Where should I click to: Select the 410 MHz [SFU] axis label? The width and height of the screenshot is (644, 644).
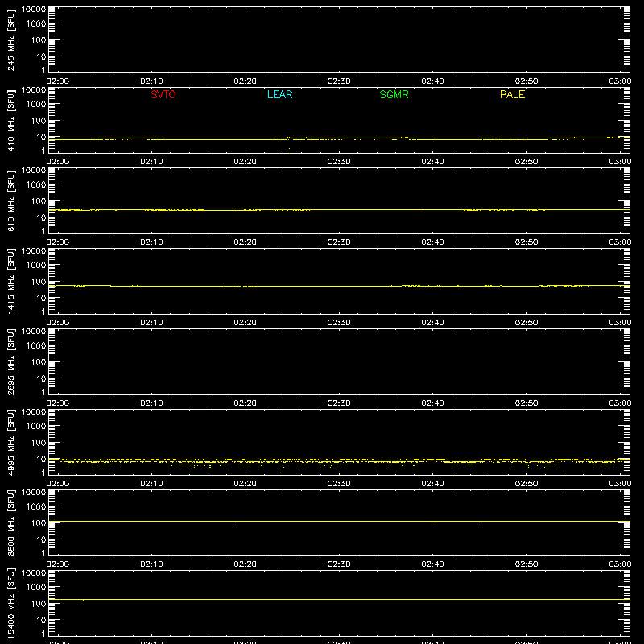(10, 120)
